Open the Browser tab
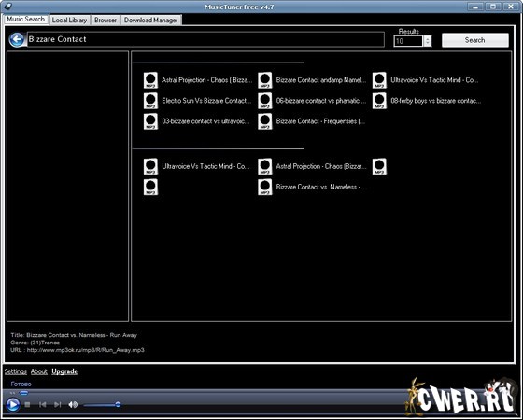 click(x=106, y=20)
